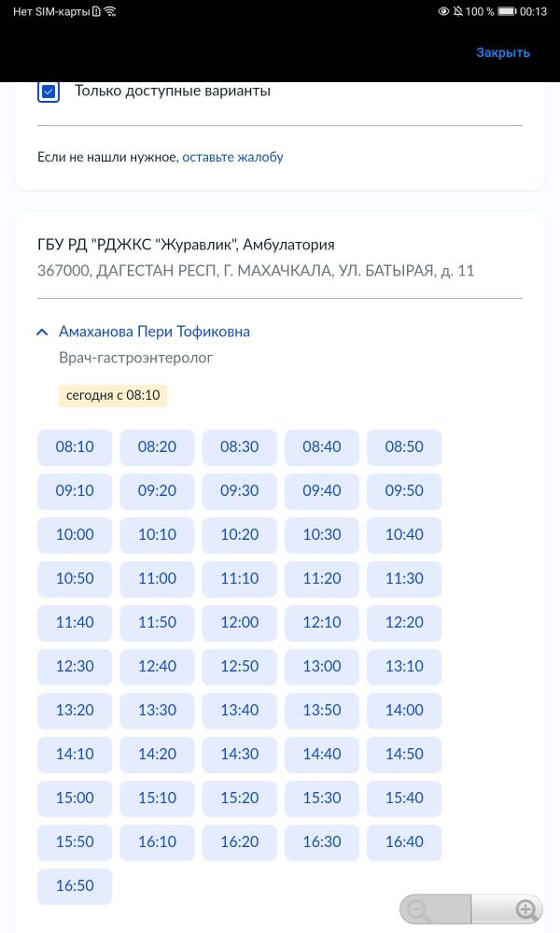Image resolution: width=560 pixels, height=933 pixels.
Task: Book the 14:00 appointment slot
Action: [x=403, y=710]
